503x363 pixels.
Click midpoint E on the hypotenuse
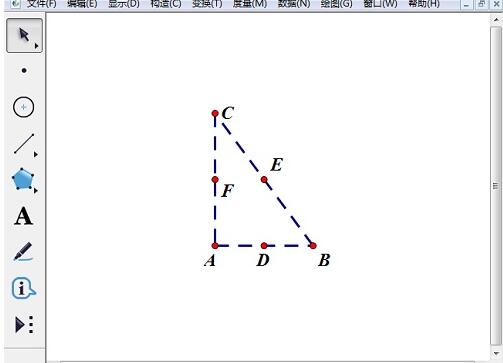pos(264,180)
